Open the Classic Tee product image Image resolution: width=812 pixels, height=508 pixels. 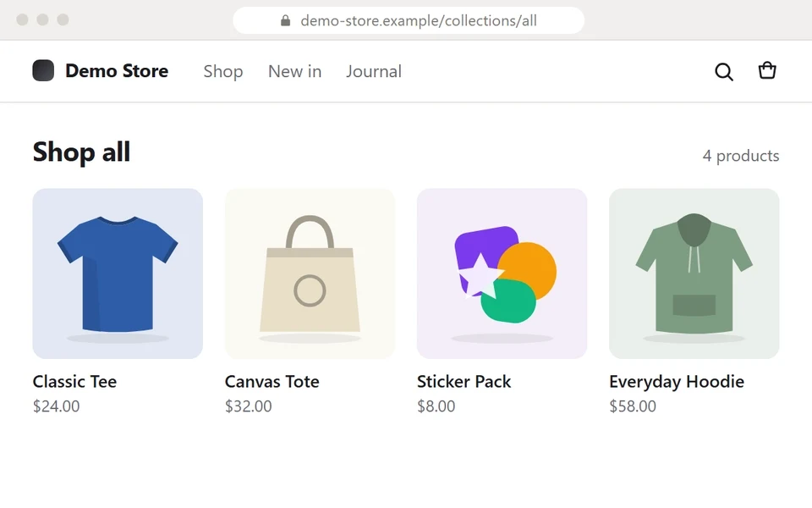click(118, 273)
